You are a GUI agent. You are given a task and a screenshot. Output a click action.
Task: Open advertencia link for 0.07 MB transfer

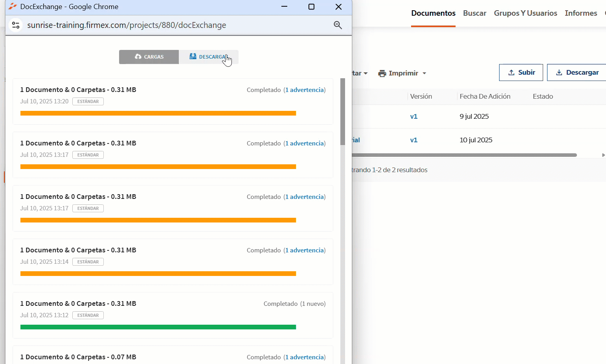pyautogui.click(x=305, y=357)
